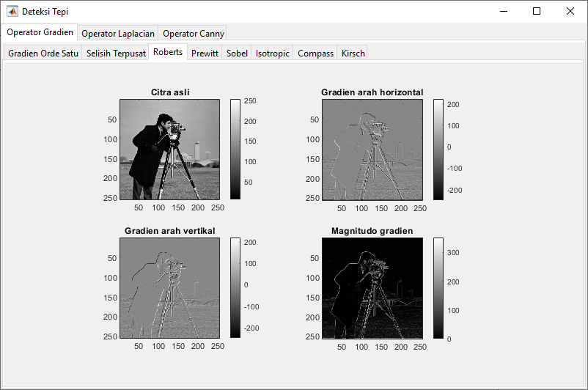
Task: Show the Prewitt operator tab
Action: point(205,54)
